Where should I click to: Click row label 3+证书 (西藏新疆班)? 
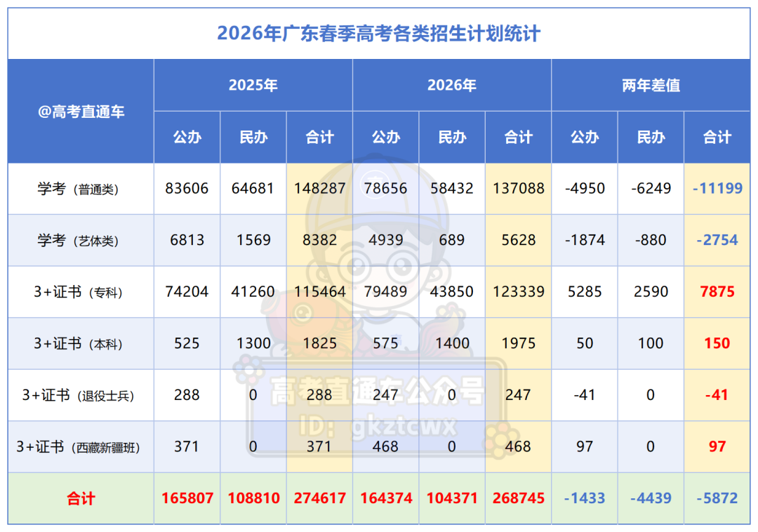[78, 447]
